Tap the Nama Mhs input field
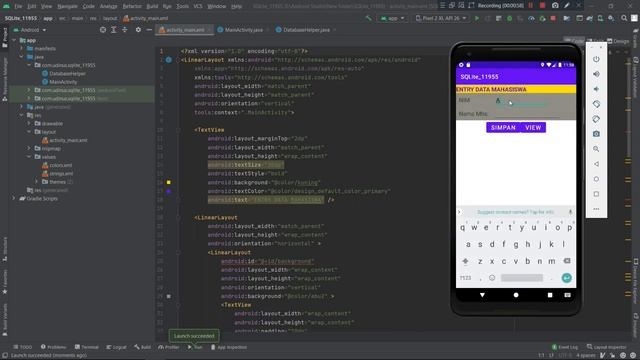 coord(527,114)
